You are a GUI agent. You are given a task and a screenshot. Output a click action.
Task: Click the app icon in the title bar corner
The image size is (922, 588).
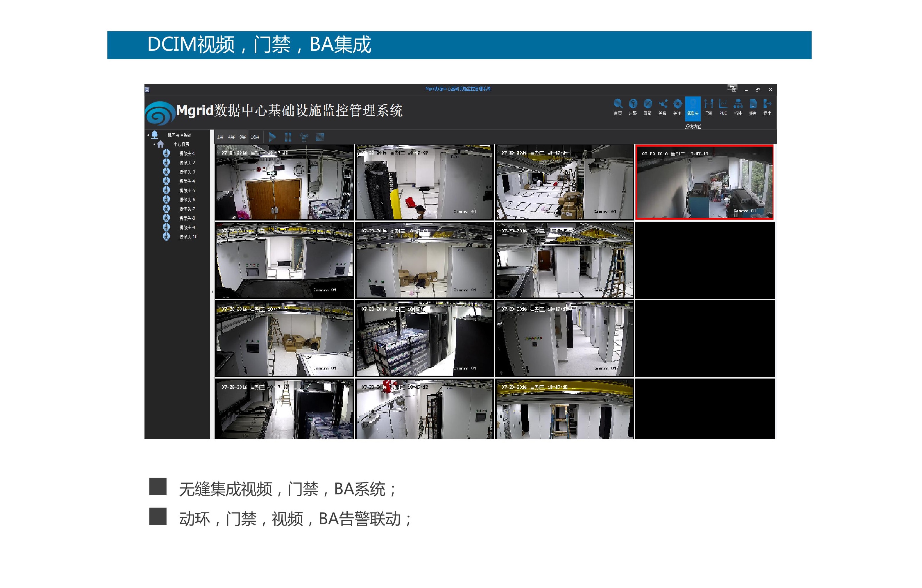coord(147,89)
